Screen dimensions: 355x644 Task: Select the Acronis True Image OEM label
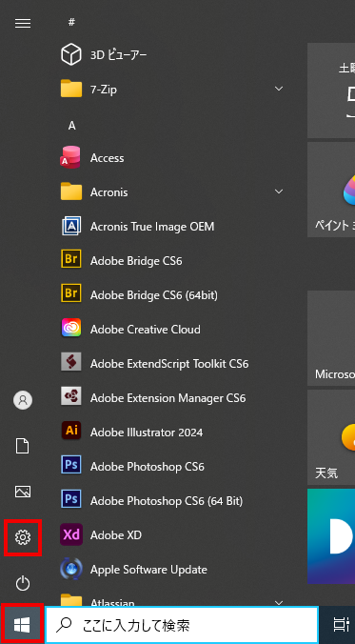click(152, 227)
